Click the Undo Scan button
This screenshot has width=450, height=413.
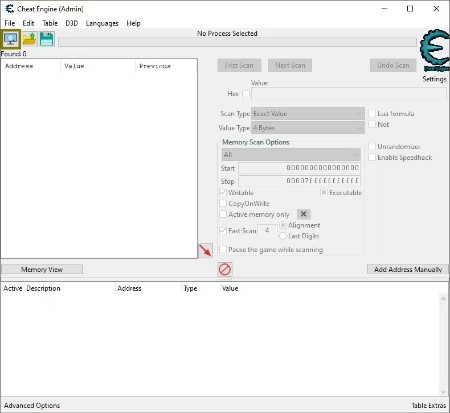coord(393,65)
